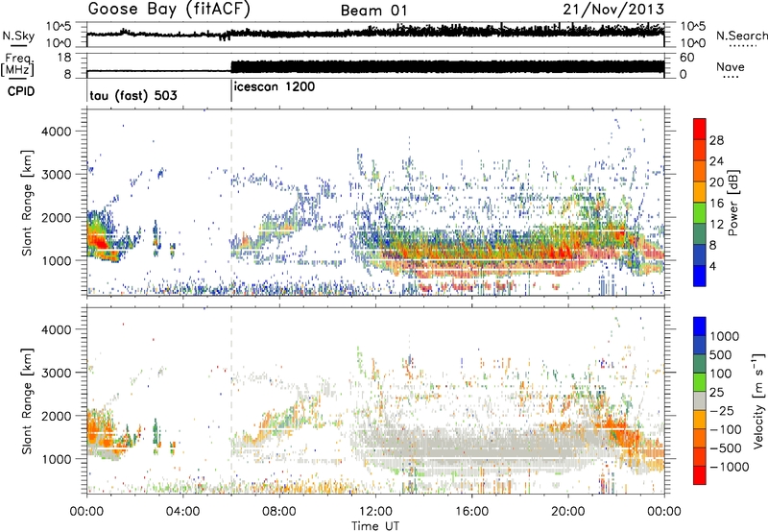Click the 'icescan 1200' CPID annotation

click(275, 87)
